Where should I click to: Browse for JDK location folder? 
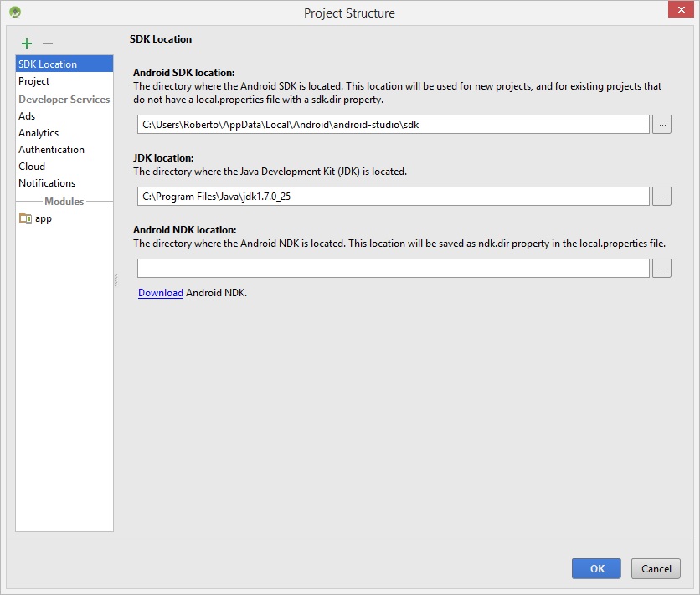661,196
